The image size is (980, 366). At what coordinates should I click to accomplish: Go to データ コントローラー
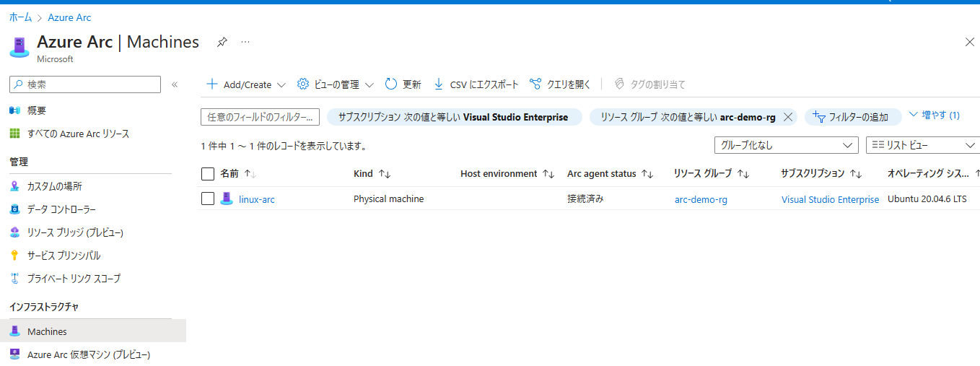point(61,209)
